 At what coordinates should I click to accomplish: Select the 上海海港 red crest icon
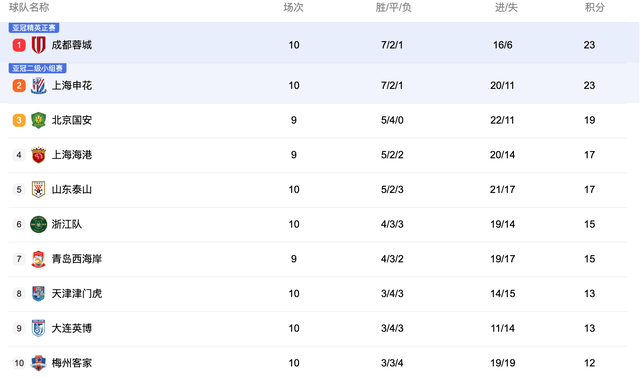pyautogui.click(x=38, y=155)
